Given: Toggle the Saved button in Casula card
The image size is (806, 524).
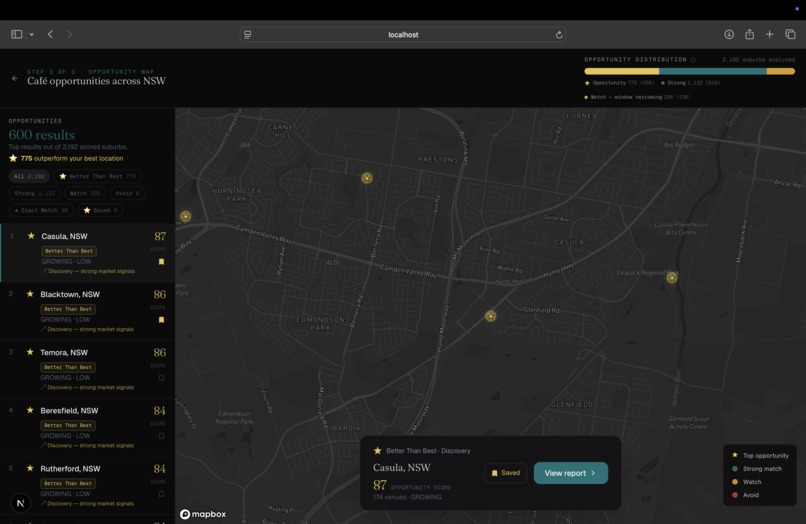Looking at the screenshot, I should [x=505, y=473].
